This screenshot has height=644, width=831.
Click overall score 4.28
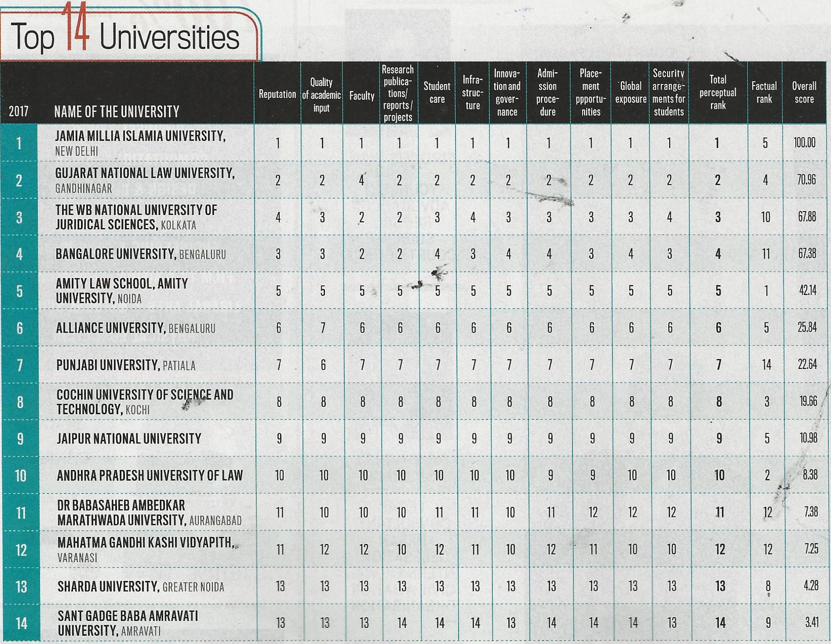pos(811,586)
